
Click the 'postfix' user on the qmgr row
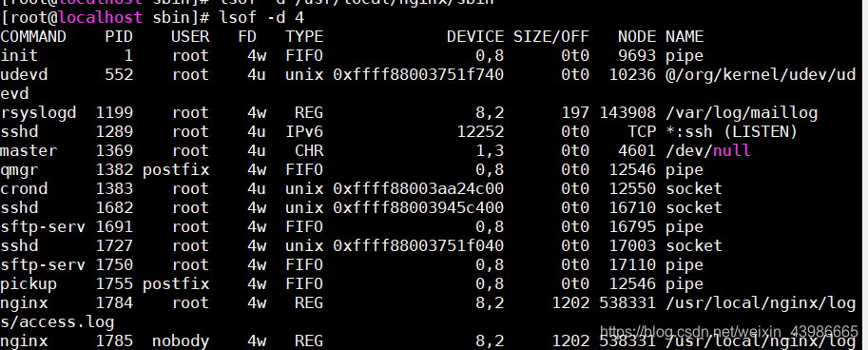click(176, 170)
